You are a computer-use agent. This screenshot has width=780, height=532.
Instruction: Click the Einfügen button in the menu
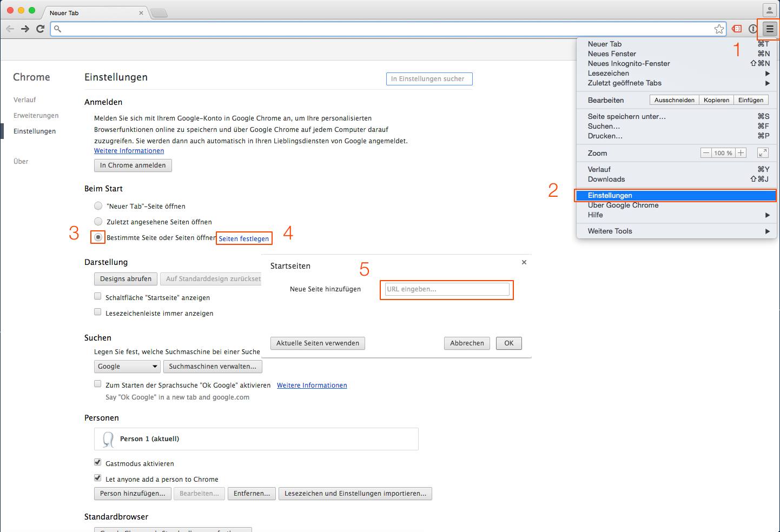click(x=751, y=100)
